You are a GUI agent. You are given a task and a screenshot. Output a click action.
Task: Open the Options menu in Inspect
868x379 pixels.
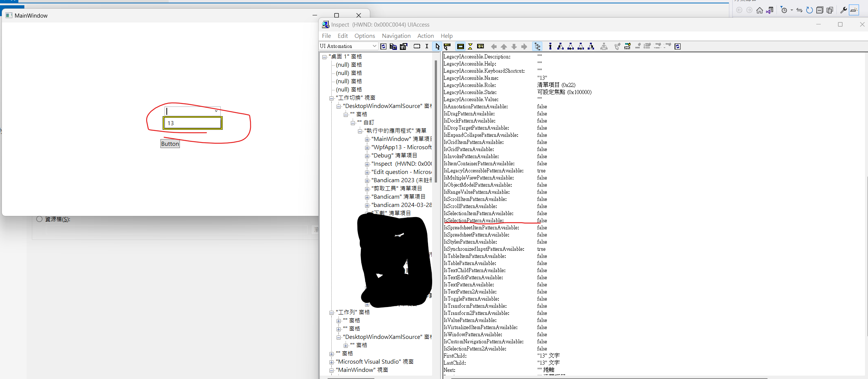tap(365, 36)
